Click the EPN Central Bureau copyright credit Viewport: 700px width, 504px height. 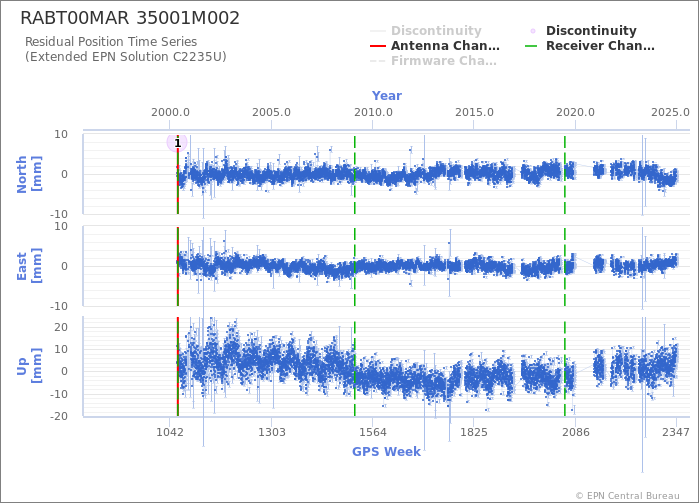pyautogui.click(x=628, y=496)
